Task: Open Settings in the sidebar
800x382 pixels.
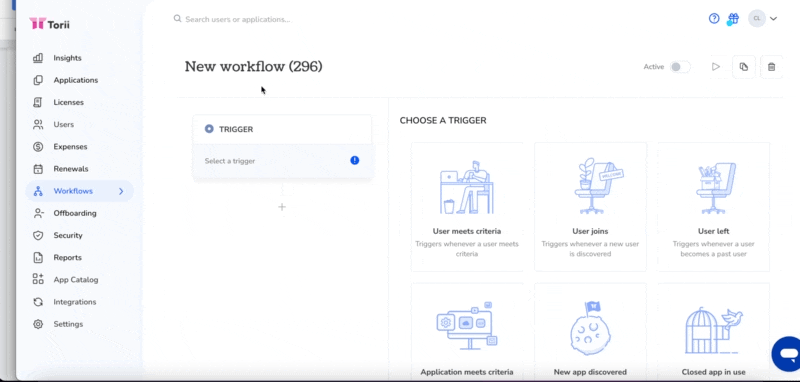Action: click(68, 324)
